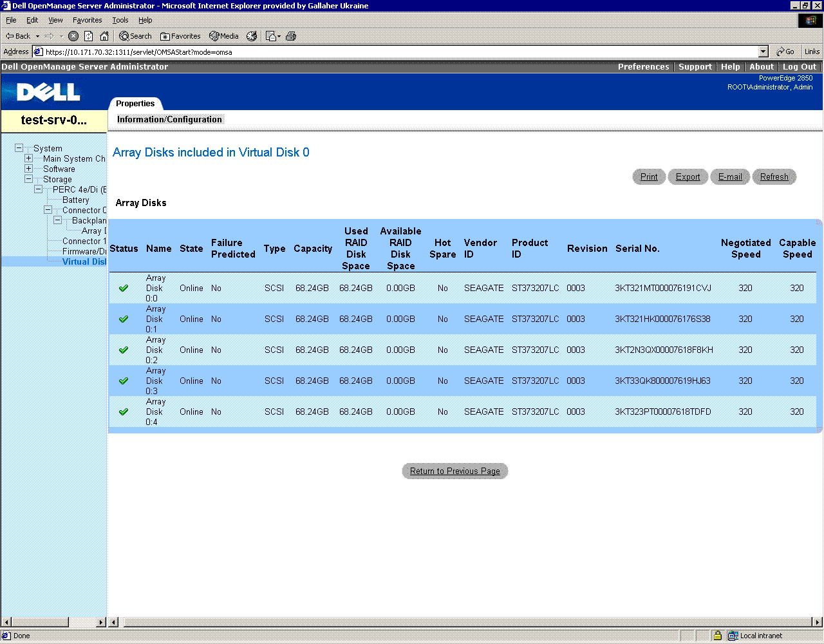Open the address bar dropdown arrow

tap(763, 52)
